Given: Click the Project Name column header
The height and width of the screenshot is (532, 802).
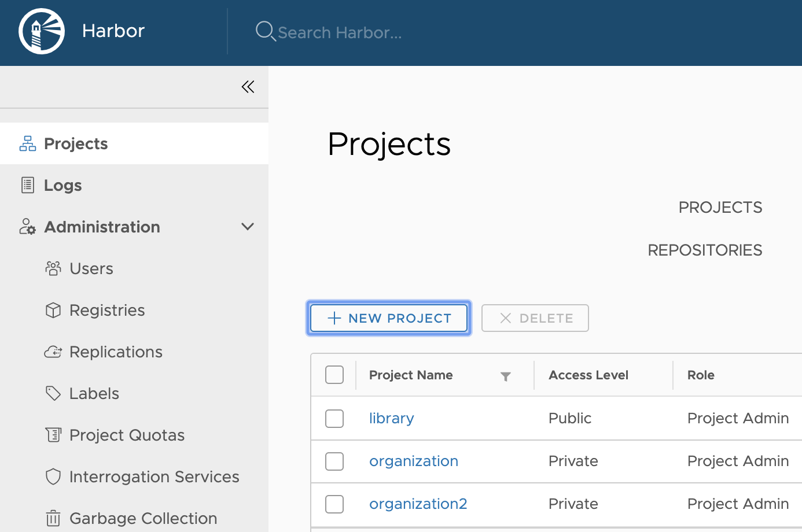Looking at the screenshot, I should click(411, 375).
